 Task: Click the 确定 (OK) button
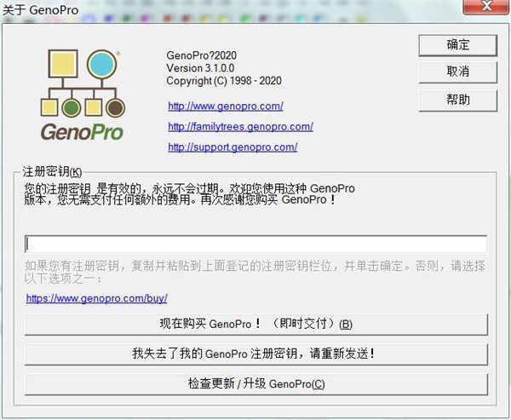pos(457,45)
